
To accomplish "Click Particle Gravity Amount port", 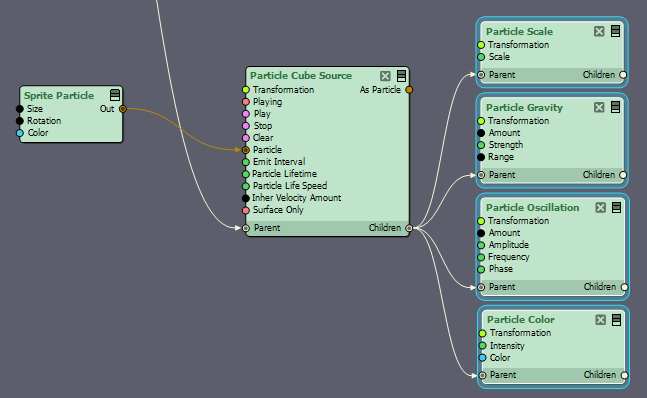I will 481,133.
